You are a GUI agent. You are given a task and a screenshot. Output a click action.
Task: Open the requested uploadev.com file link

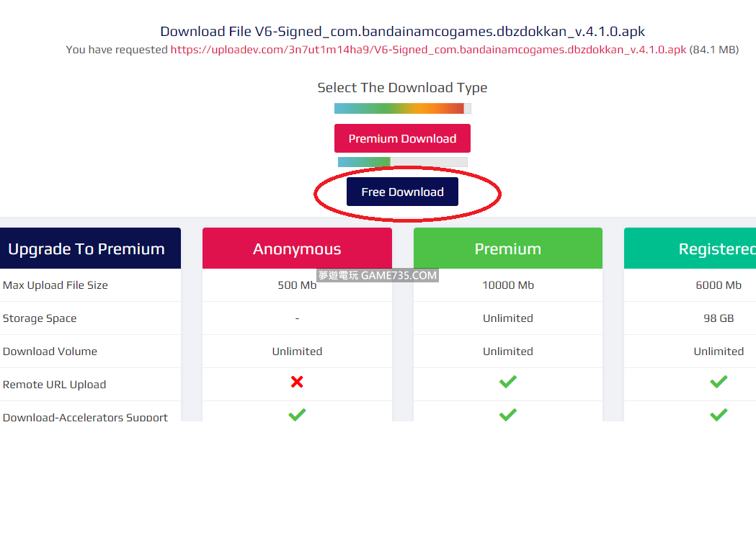point(428,50)
